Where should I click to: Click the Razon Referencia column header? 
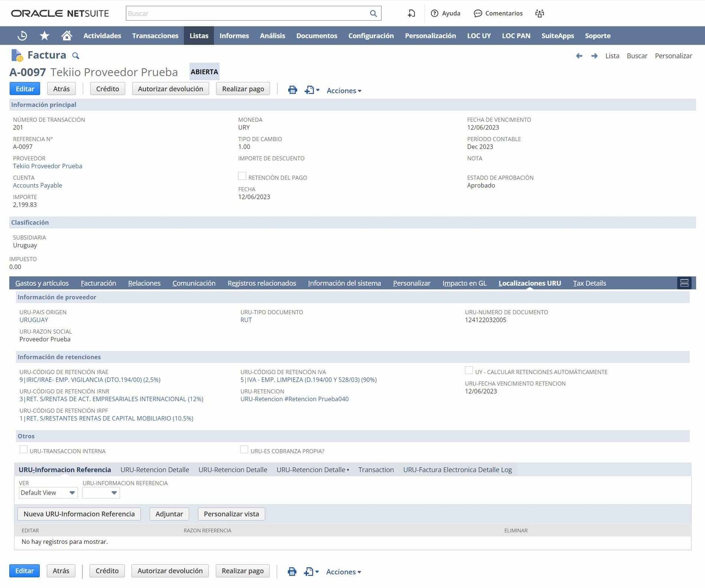pos(208,531)
